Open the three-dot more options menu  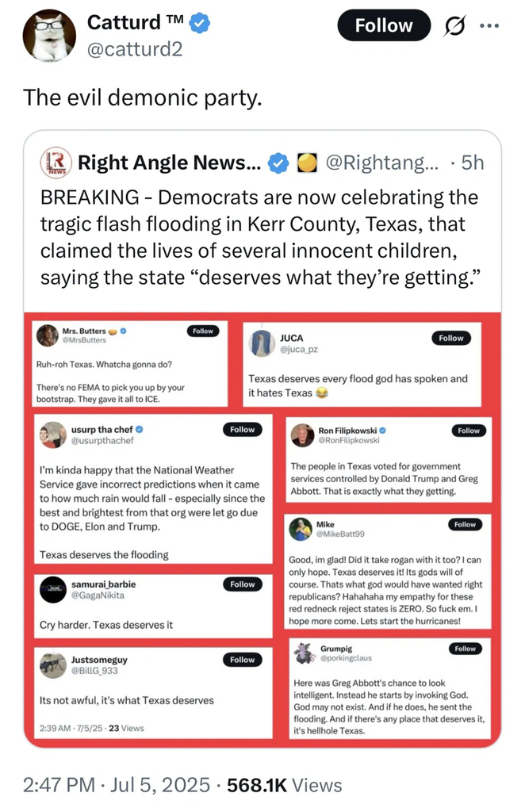490,25
